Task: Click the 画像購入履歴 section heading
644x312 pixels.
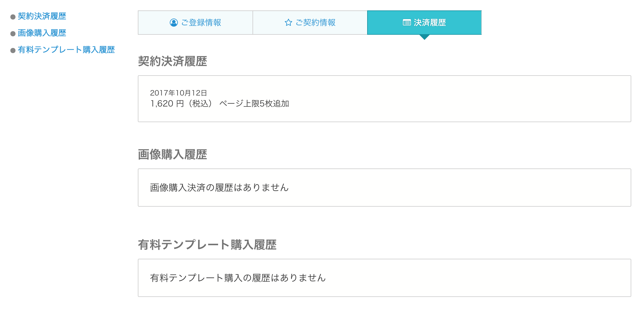Action: pyautogui.click(x=172, y=155)
